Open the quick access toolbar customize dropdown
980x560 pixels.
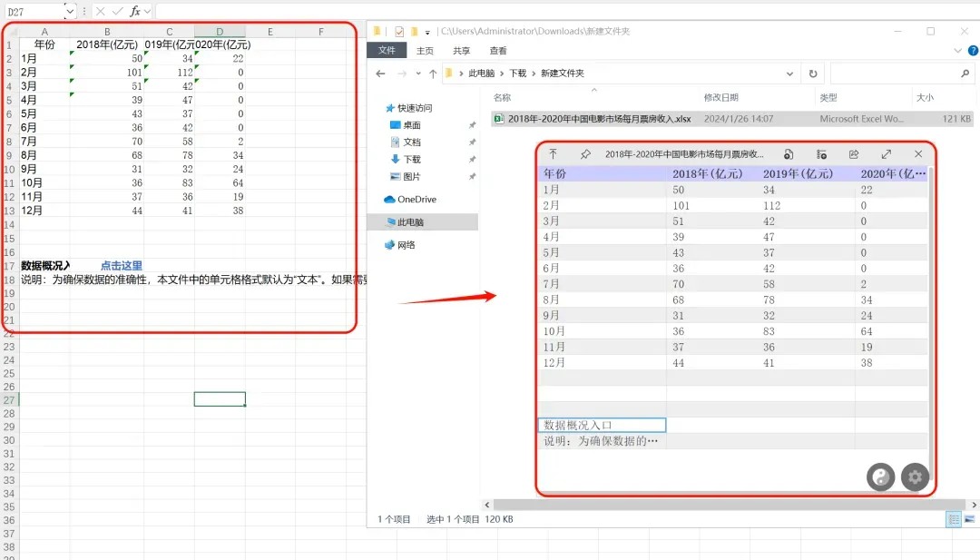point(427,32)
